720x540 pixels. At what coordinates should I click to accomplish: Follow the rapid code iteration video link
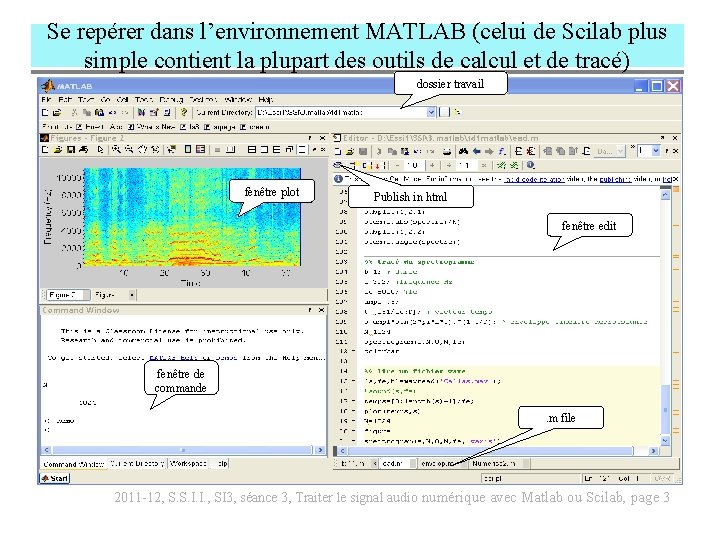[x=534, y=179]
